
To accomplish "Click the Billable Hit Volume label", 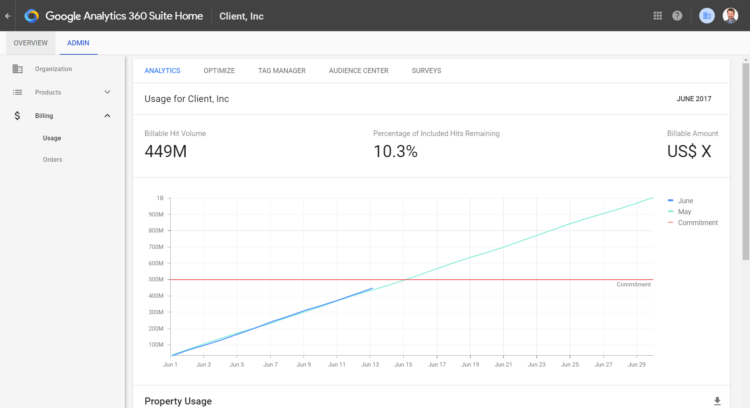I will [x=175, y=134].
